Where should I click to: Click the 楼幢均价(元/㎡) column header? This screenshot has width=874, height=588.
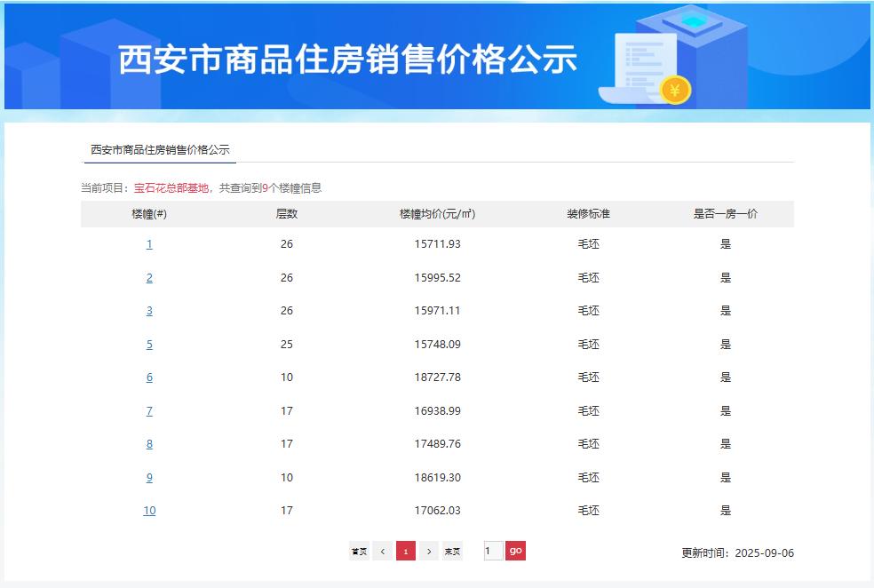pos(438,214)
